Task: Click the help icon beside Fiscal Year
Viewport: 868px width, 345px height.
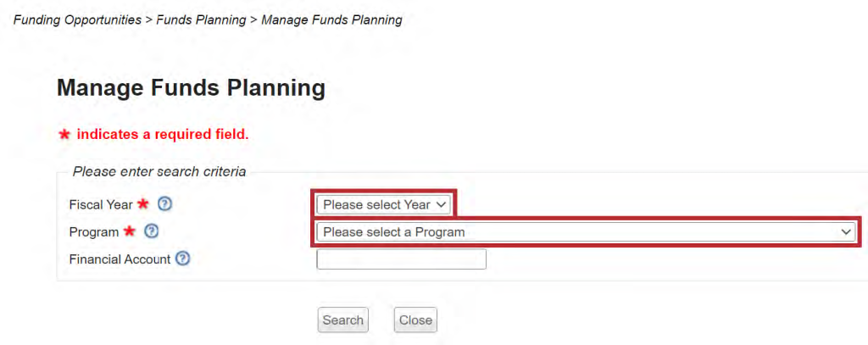Action: pos(165,204)
